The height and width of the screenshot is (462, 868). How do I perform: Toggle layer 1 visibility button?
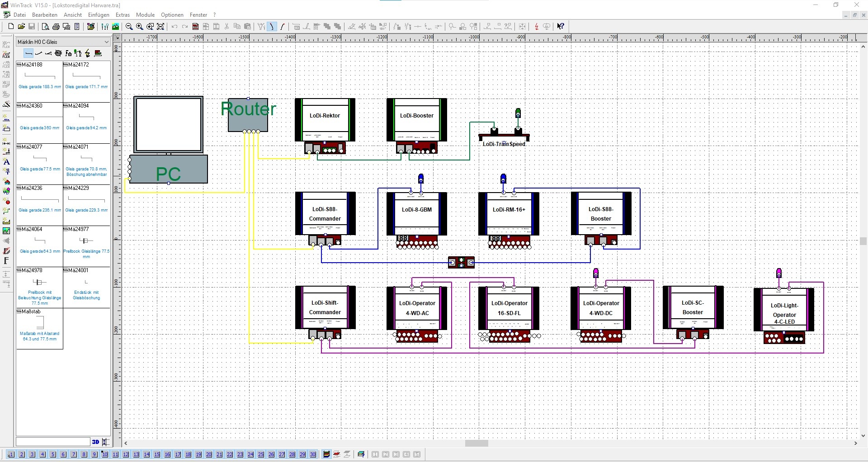click(x=11, y=454)
